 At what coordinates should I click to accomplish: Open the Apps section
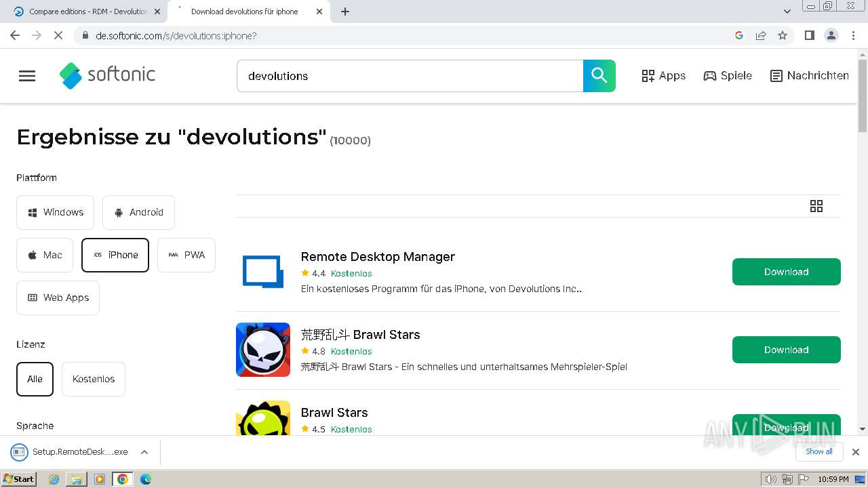664,76
